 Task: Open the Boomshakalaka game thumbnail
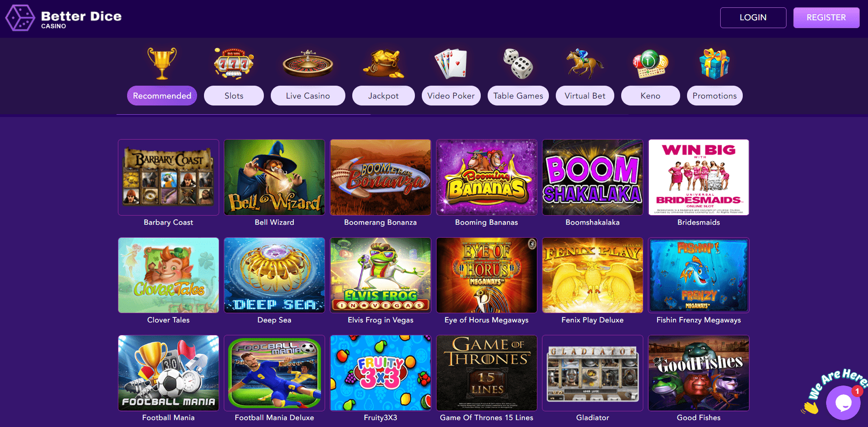tap(593, 177)
